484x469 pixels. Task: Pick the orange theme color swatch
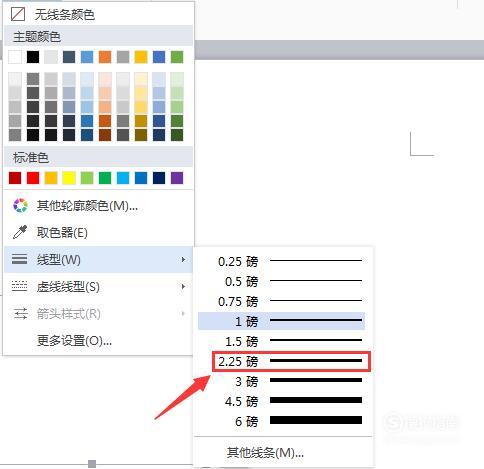click(105, 57)
